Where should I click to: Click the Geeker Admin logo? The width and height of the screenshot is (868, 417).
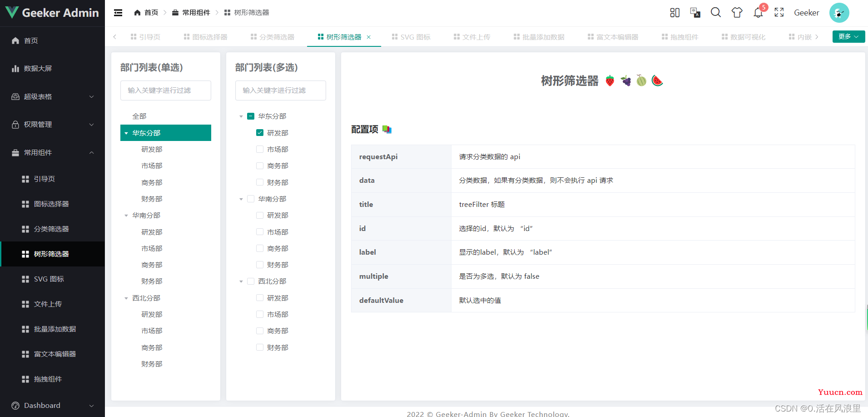coord(52,13)
